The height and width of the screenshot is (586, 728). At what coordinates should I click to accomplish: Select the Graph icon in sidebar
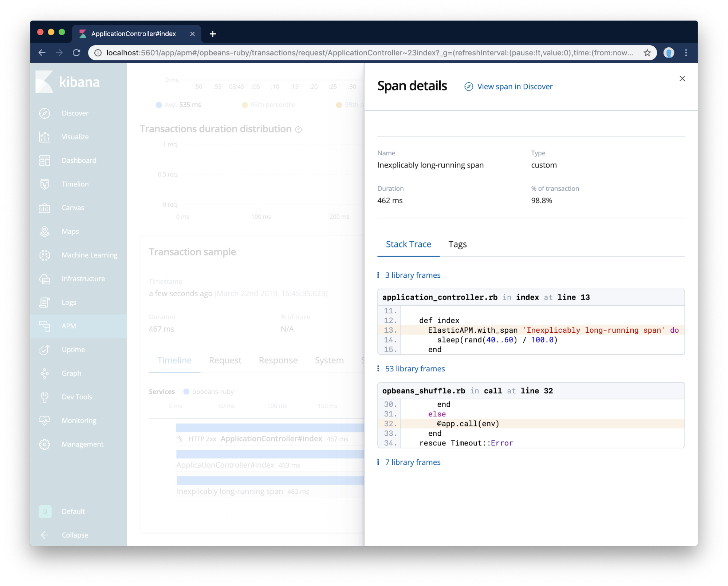(x=47, y=373)
